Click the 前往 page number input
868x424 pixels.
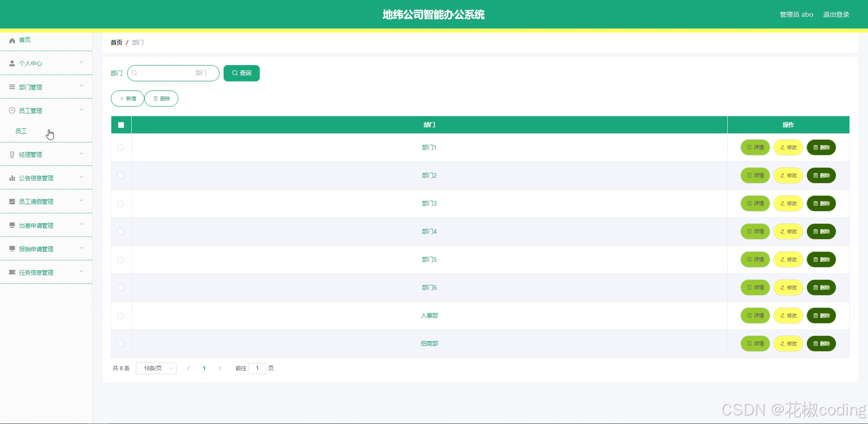click(x=257, y=368)
